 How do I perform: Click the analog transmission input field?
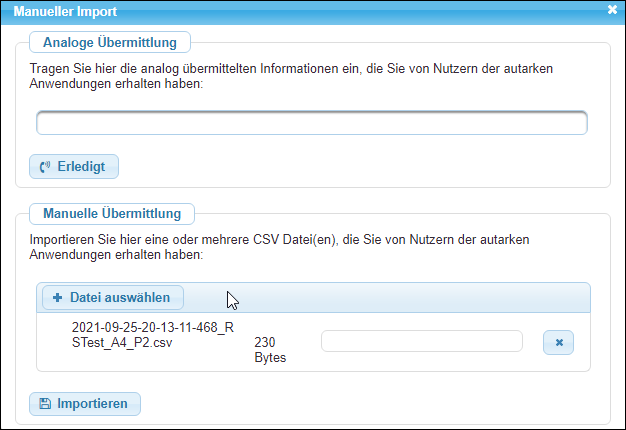[312, 123]
